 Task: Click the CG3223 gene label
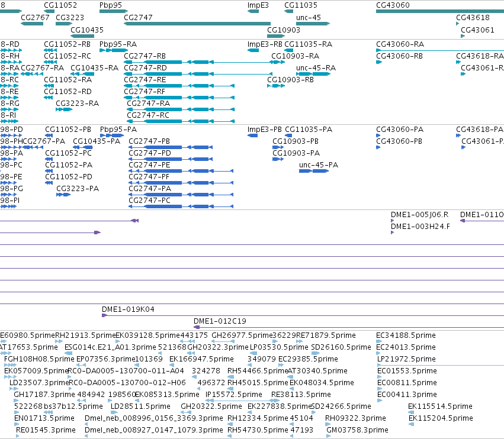click(70, 17)
